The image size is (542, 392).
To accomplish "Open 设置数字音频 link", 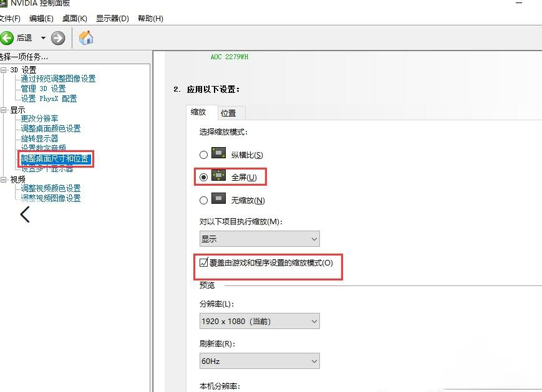I will [43, 148].
